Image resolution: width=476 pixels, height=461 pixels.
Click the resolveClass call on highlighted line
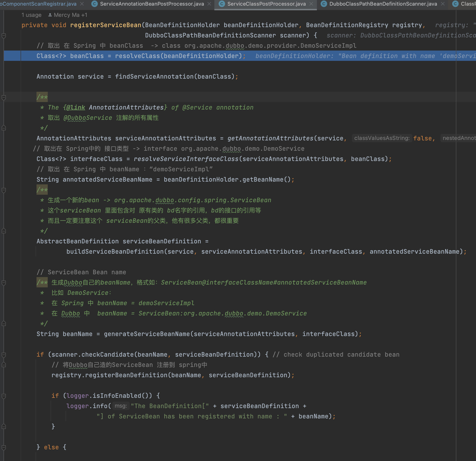(137, 56)
